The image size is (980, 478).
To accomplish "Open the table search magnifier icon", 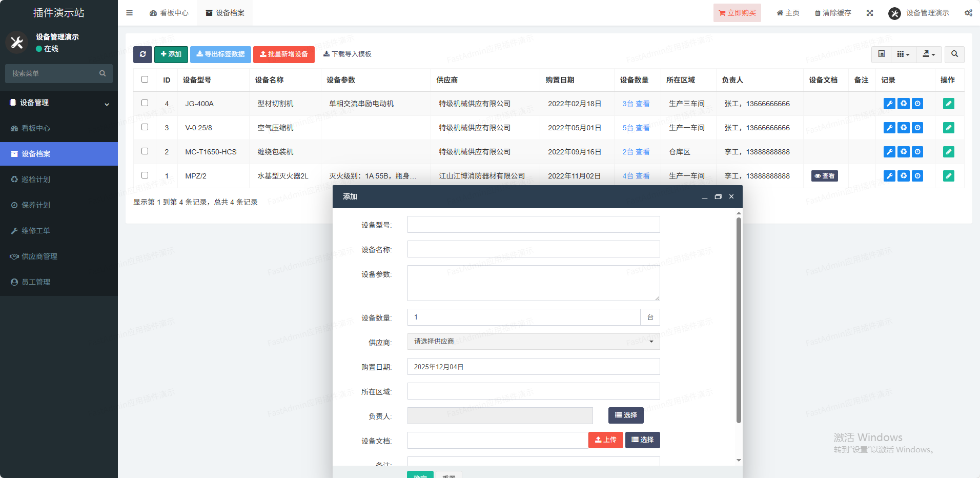I will click(x=954, y=54).
